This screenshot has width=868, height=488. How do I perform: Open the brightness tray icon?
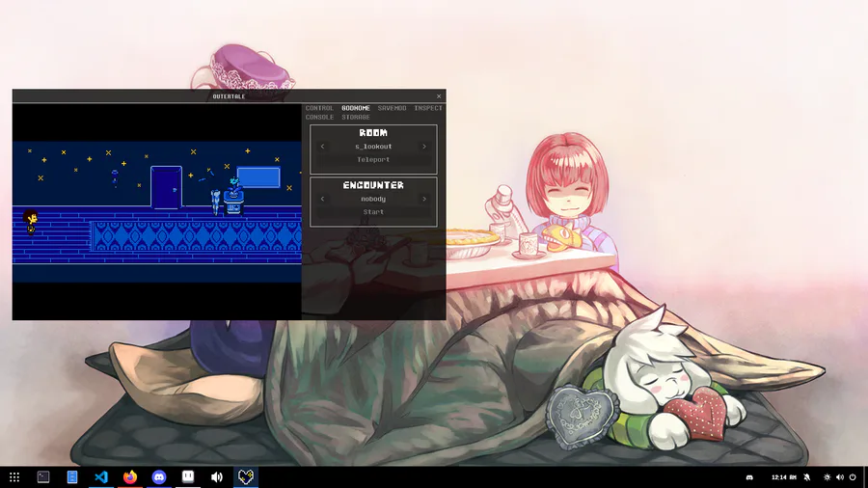coord(827,477)
